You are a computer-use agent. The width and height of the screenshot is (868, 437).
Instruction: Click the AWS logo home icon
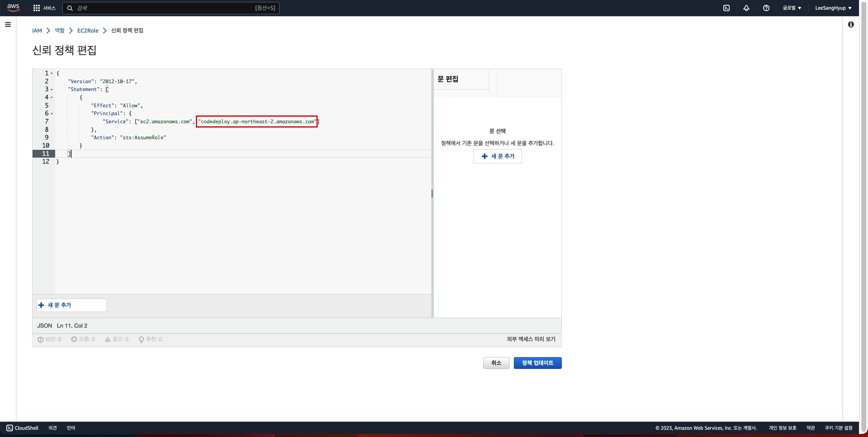coord(13,8)
